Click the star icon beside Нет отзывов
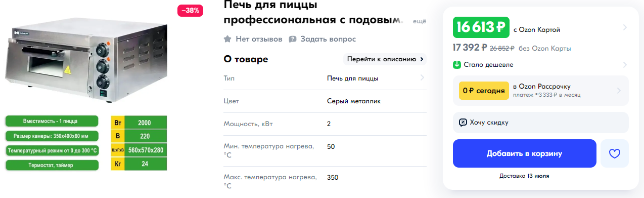 coord(227,39)
